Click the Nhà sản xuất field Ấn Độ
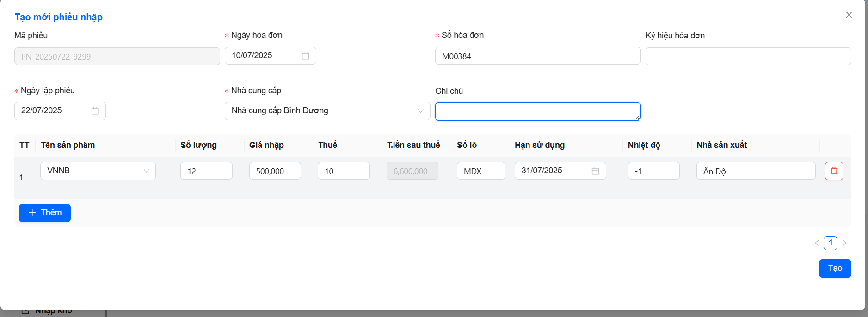The height and width of the screenshot is (317, 868). (x=755, y=171)
